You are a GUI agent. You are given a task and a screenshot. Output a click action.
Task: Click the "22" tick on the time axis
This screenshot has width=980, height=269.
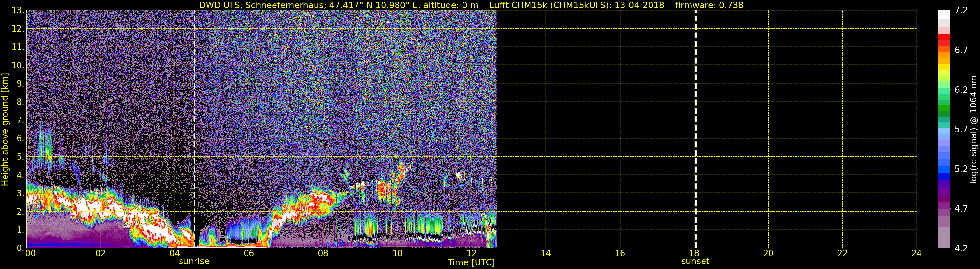coord(842,253)
